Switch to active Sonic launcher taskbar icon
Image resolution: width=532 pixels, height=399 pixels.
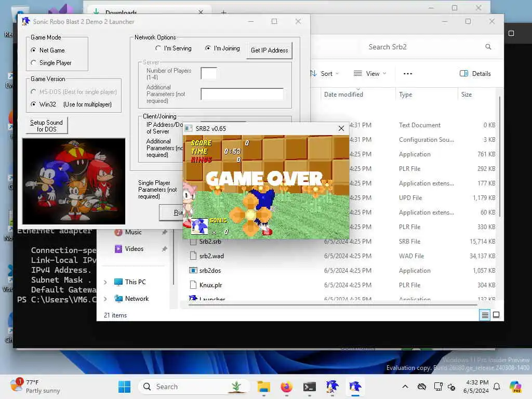(355, 387)
